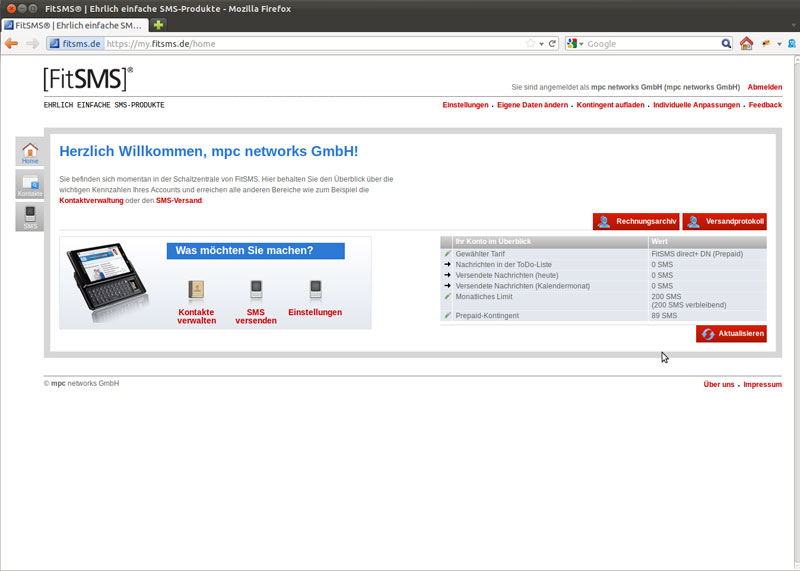
Task: Click the SMS versenden phone icon
Action: 256,289
